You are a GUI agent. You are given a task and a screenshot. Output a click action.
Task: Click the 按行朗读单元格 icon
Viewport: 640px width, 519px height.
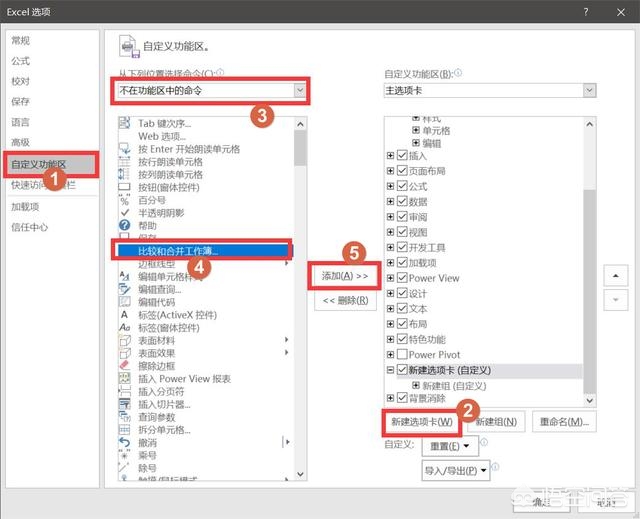[124, 162]
